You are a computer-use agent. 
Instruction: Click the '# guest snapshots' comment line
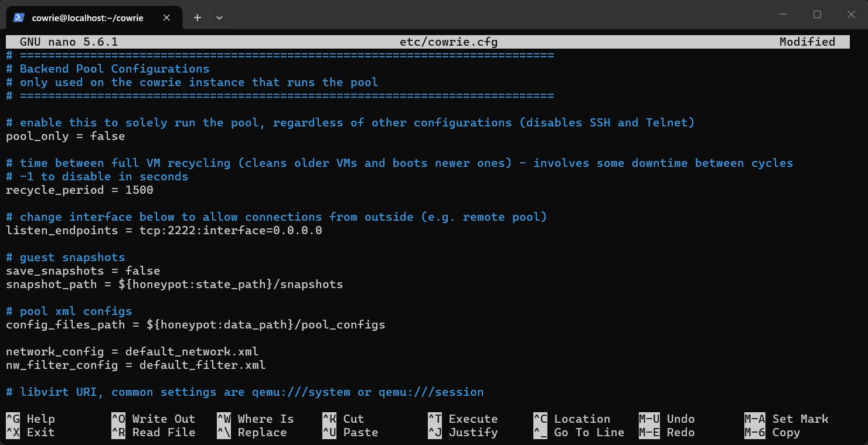coord(66,258)
